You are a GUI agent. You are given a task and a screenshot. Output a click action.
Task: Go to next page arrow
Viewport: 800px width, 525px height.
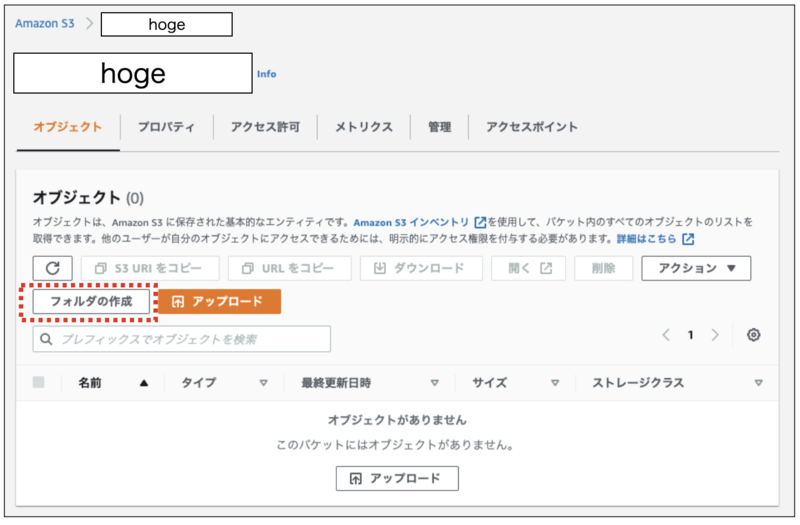click(x=715, y=335)
